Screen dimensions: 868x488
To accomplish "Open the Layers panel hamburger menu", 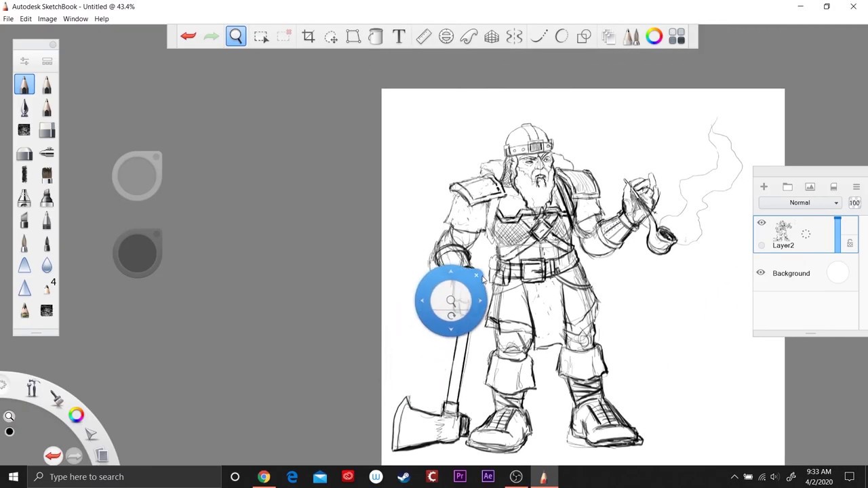I will tap(856, 187).
